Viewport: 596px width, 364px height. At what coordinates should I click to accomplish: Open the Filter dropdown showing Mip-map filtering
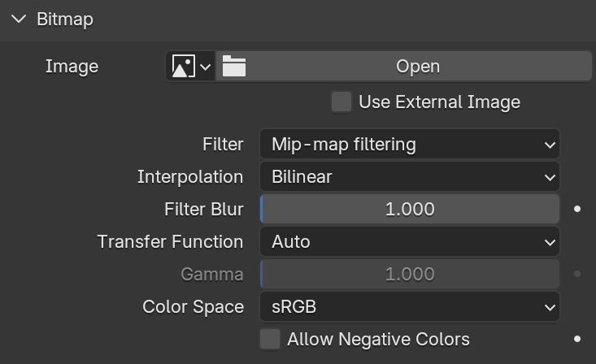(409, 145)
